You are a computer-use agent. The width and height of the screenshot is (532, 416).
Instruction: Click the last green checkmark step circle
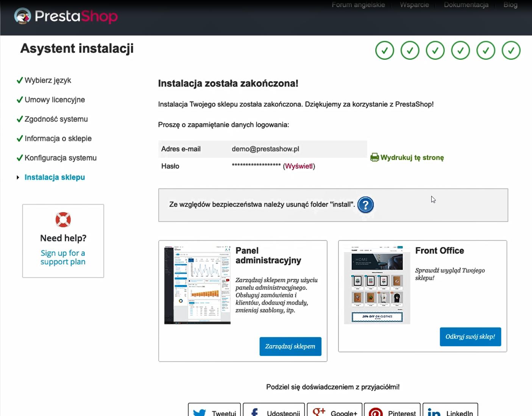click(511, 50)
